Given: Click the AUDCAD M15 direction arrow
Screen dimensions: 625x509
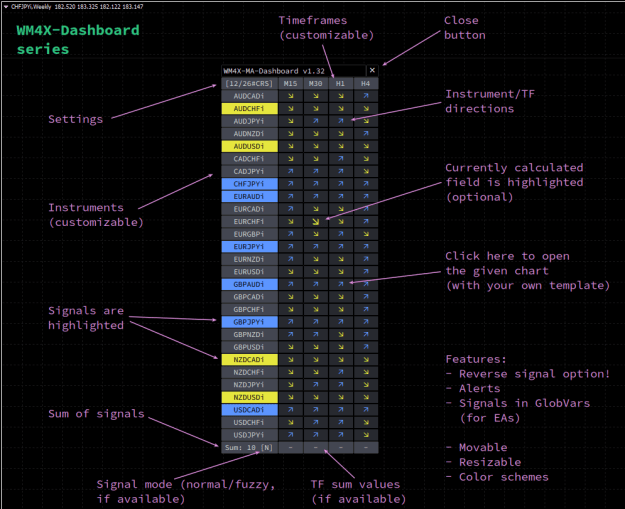Looking at the screenshot, I should click(291, 96).
